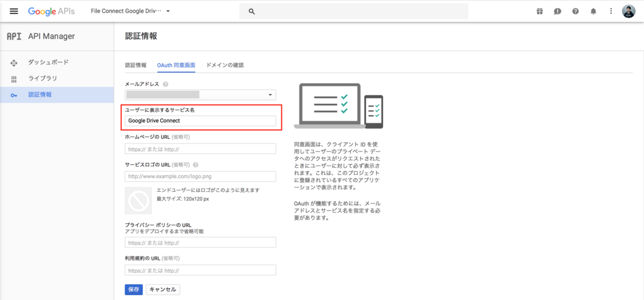Switch to the ドメインの確認 tab
The width and height of the screenshot is (644, 300).
coord(225,65)
